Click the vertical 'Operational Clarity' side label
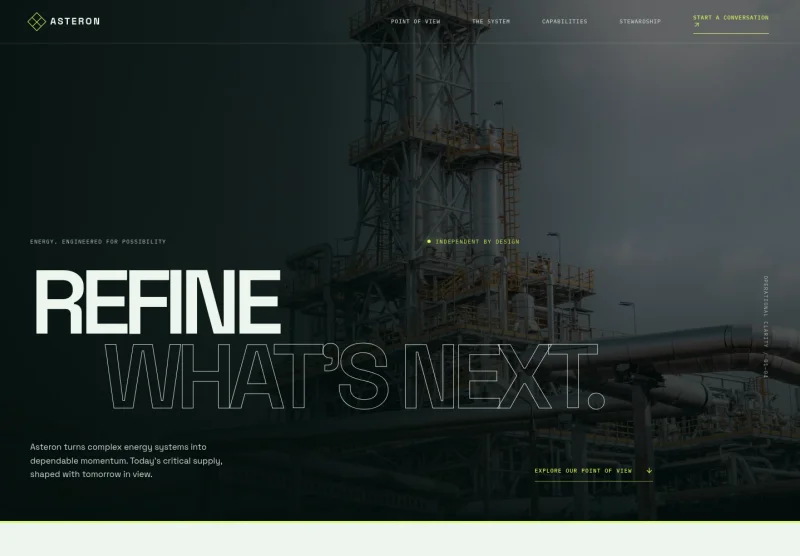Image resolution: width=800 pixels, height=556 pixels. point(765,327)
